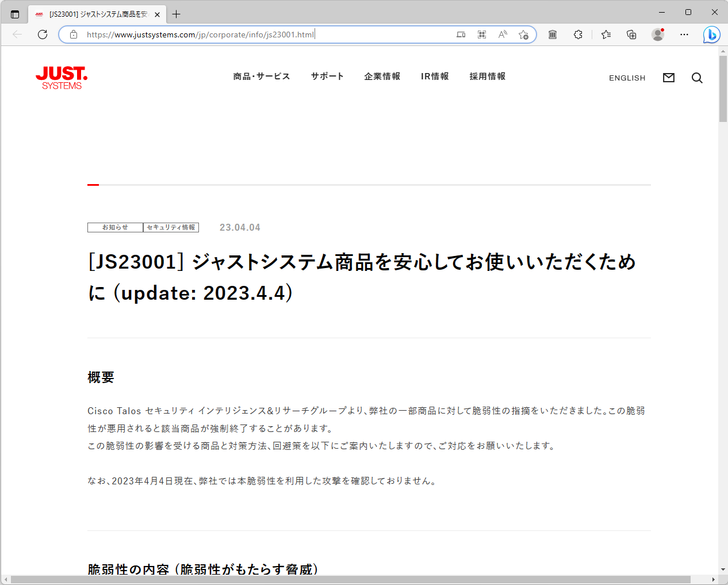
Task: Add this page to favorites
Action: [524, 35]
